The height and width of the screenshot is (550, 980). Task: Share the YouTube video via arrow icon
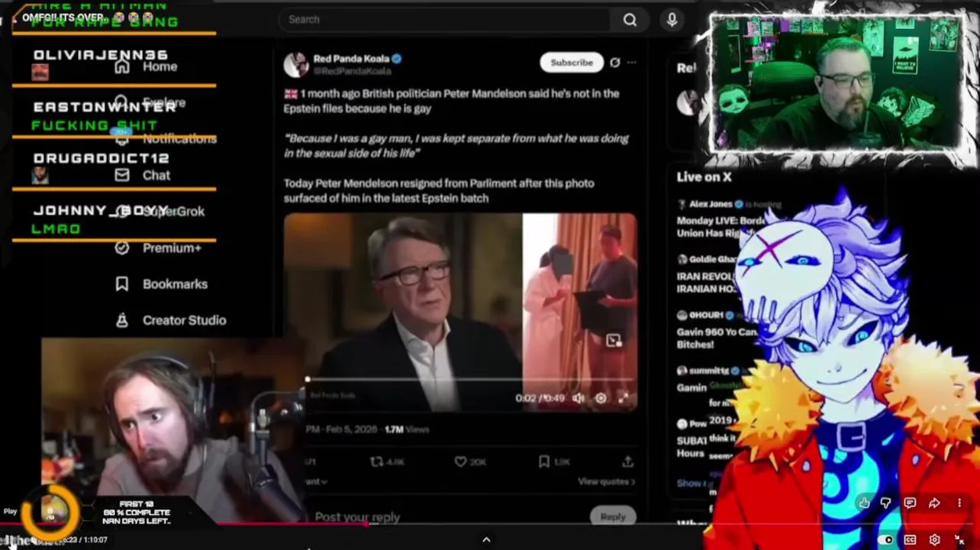pyautogui.click(x=934, y=503)
